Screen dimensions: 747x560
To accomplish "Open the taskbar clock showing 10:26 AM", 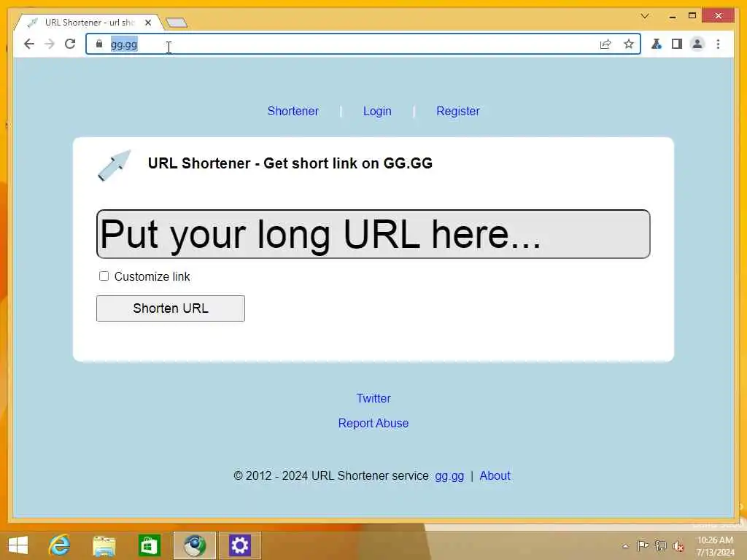I will [x=715, y=546].
